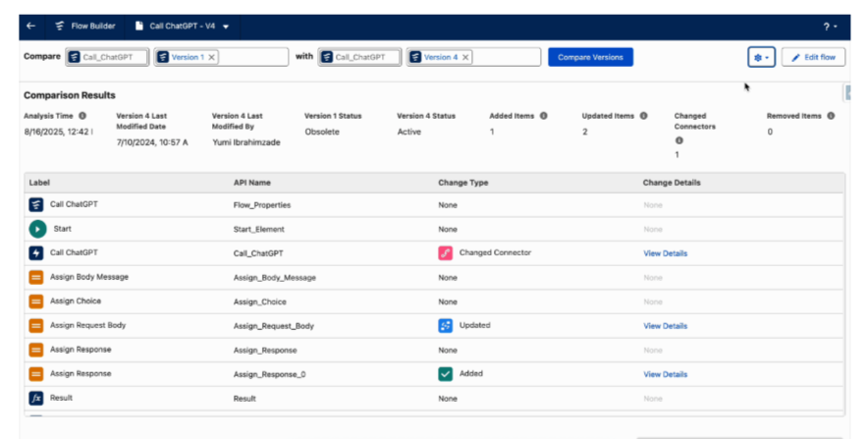Click the formula icon for Result
Image resolution: width=868 pixels, height=439 pixels.
tap(36, 398)
